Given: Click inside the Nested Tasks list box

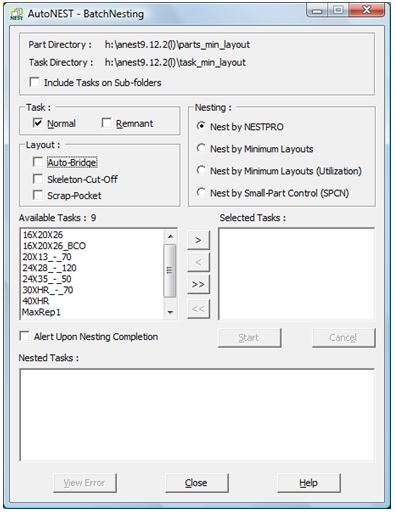Looking at the screenshot, I should point(197,414).
